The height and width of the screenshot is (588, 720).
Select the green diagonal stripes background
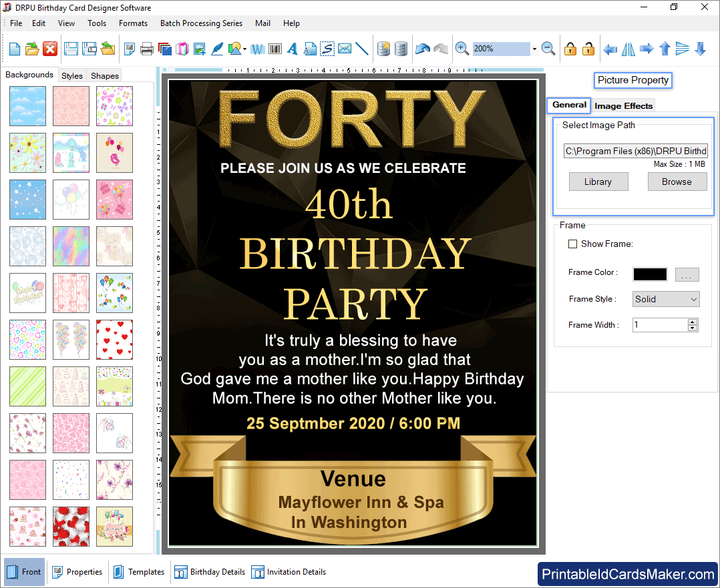pyautogui.click(x=27, y=386)
